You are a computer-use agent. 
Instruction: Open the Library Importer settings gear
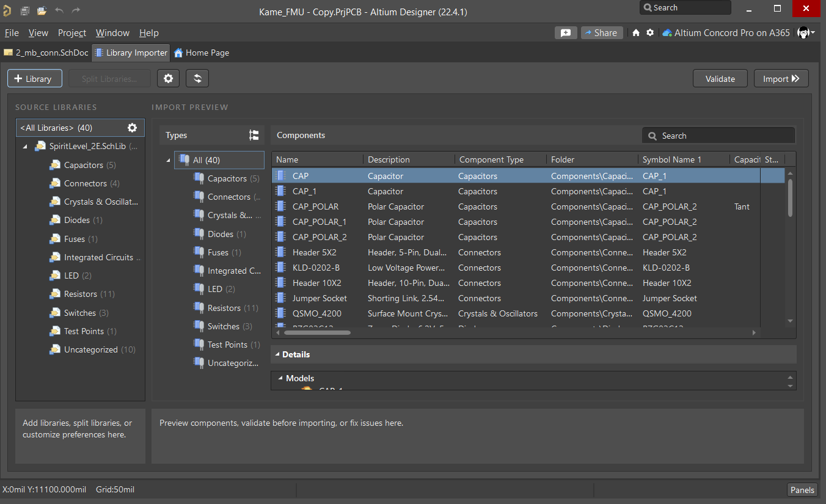(168, 78)
